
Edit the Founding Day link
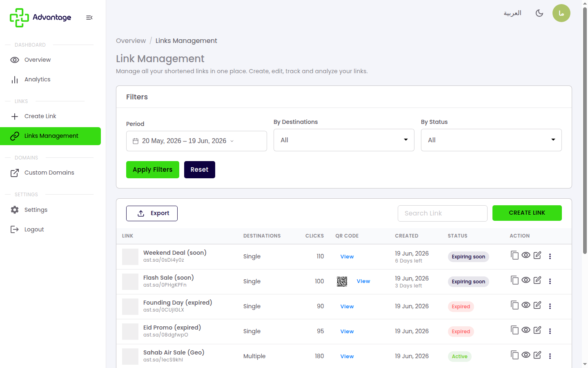(x=537, y=305)
